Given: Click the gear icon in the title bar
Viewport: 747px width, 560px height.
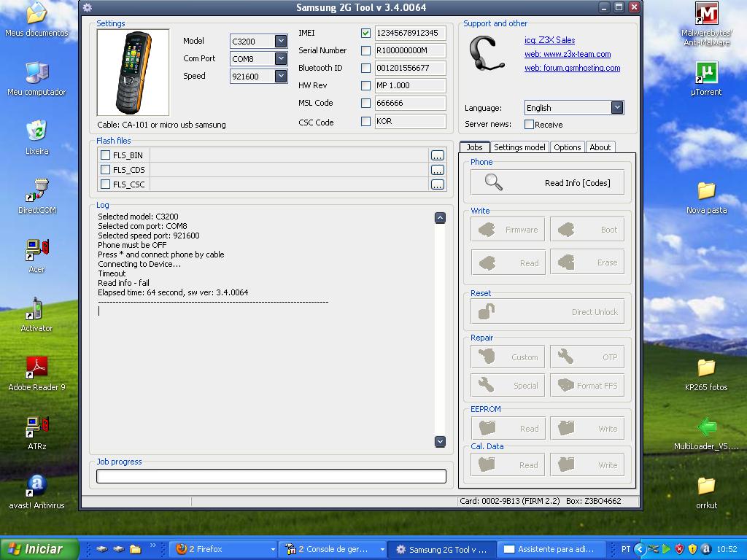Looking at the screenshot, I should [x=88, y=7].
